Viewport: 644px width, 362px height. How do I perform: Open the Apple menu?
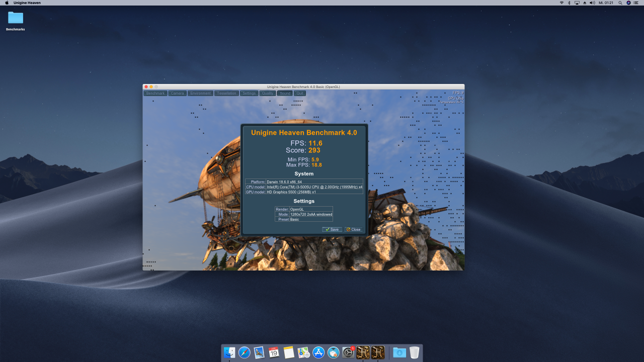(7, 3)
